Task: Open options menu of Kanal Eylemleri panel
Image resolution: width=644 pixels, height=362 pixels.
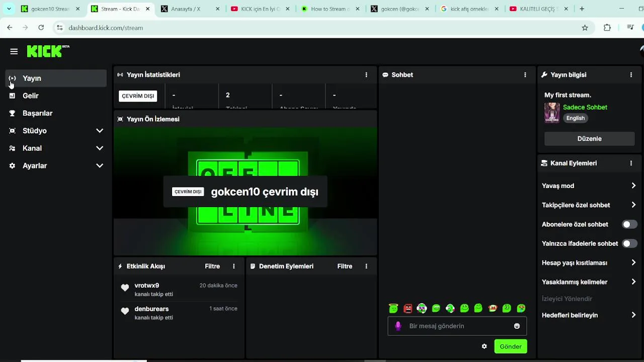Action: pos(631,163)
